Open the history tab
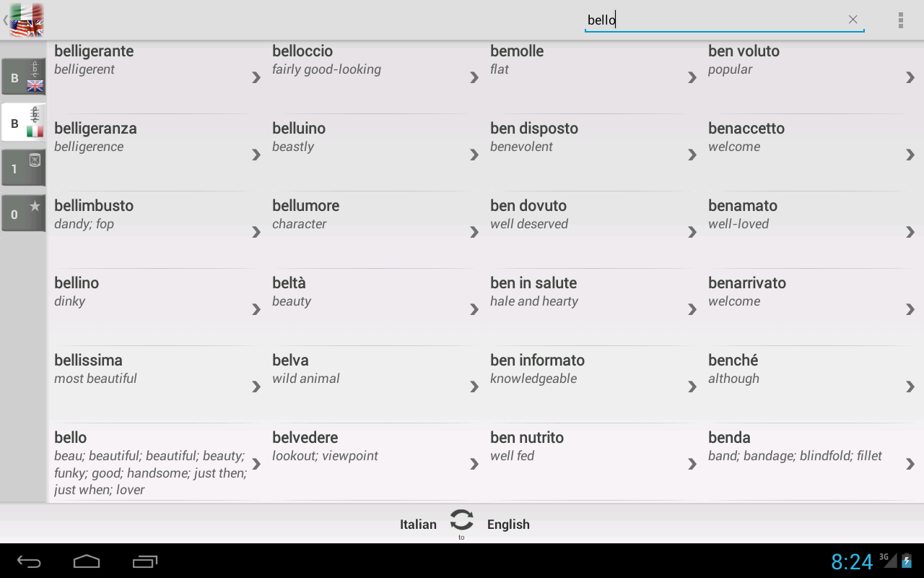The width and height of the screenshot is (924, 578). 23,168
